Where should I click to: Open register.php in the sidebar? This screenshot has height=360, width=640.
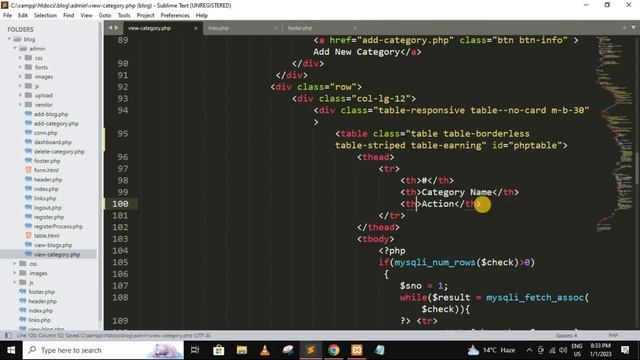(x=49, y=217)
